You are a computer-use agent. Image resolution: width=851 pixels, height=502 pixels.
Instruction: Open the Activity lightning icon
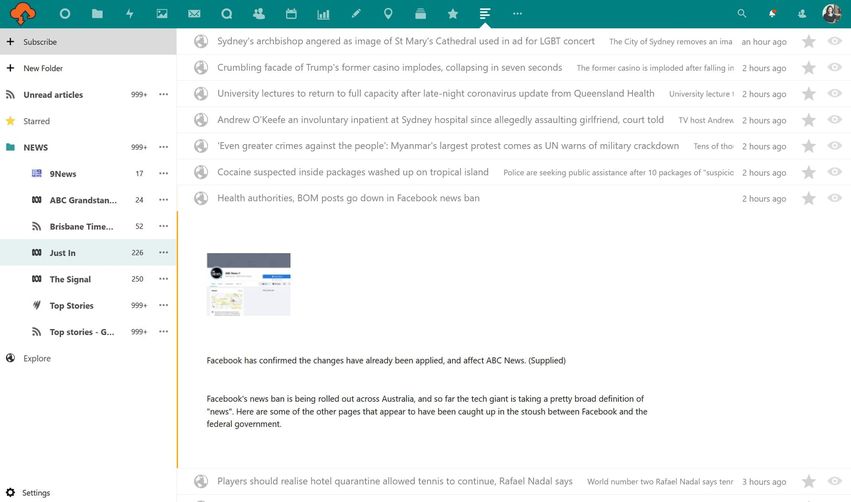130,14
